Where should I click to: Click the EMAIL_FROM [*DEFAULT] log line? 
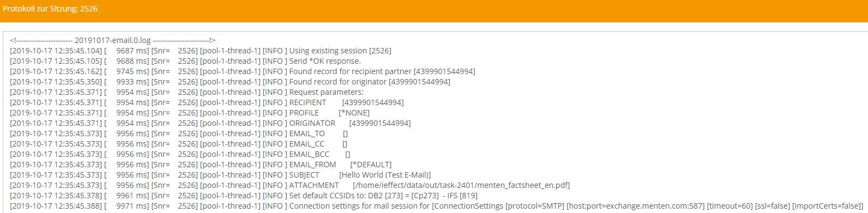pos(201,165)
